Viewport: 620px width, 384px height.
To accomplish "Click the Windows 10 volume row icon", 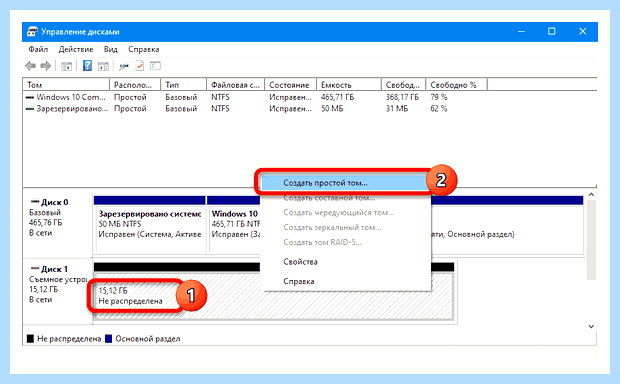I will pos(30,97).
